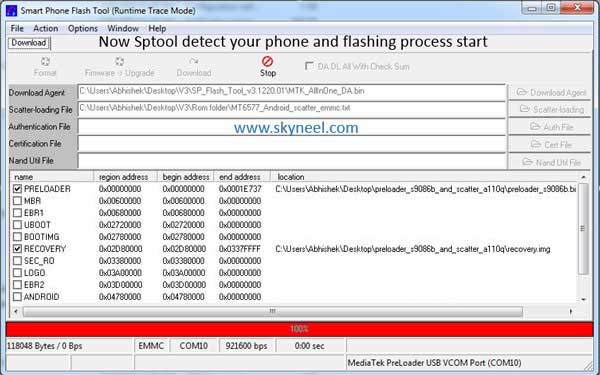
Task: Click the horizontal scroll left arrow
Action: tap(15, 311)
